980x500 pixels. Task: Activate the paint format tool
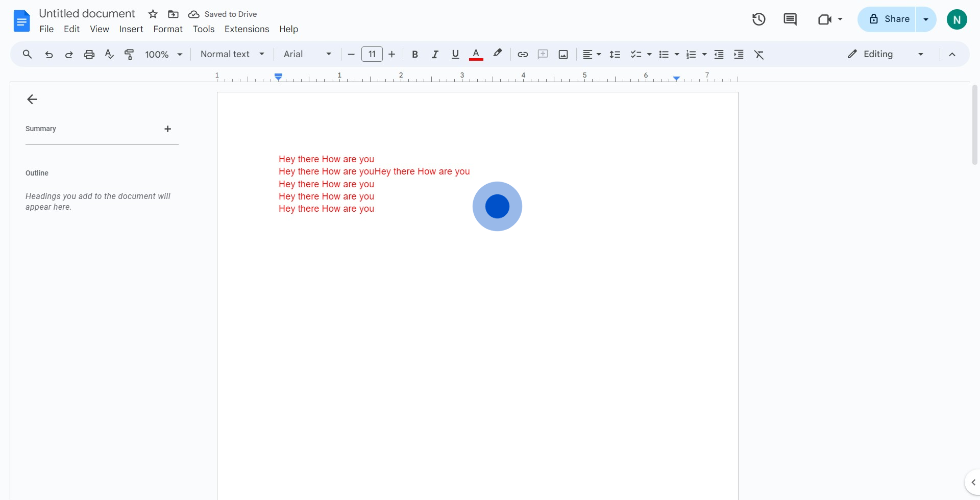click(130, 54)
